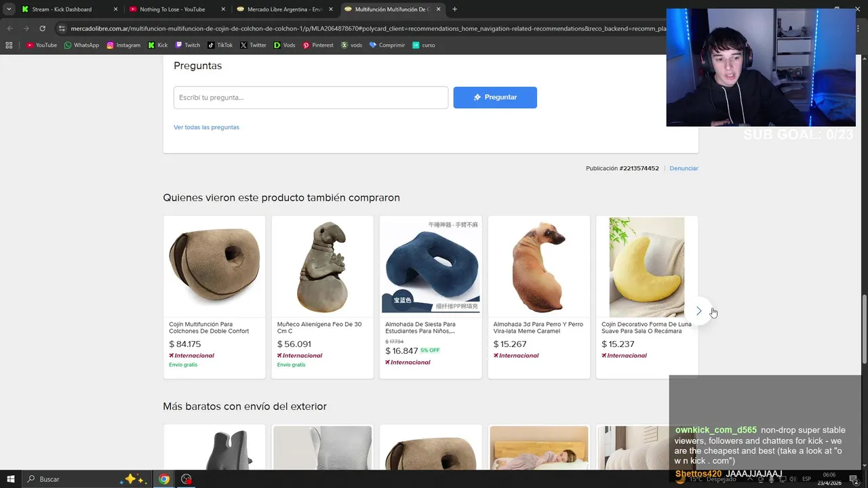Open Chrome from the taskbar
Image resolution: width=868 pixels, height=488 pixels.
[x=164, y=479]
